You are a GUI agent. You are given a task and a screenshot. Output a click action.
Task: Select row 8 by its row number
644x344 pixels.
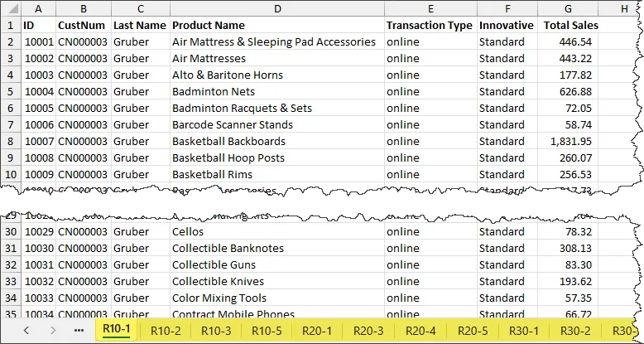[x=10, y=141]
